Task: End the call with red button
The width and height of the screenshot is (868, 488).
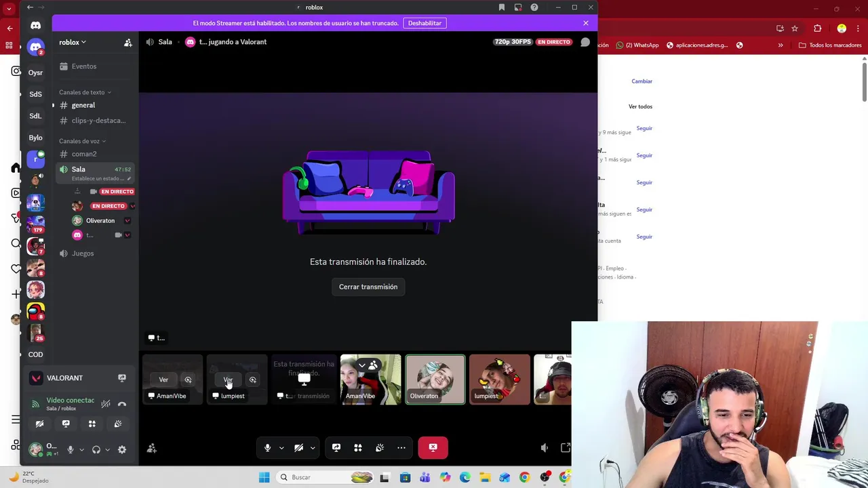Action: coord(433,447)
